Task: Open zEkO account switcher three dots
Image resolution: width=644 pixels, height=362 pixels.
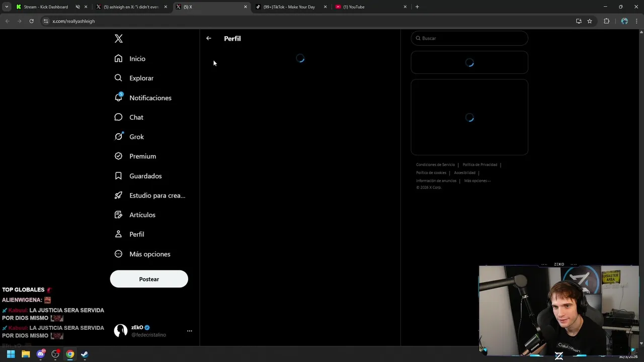Action: (x=190, y=331)
